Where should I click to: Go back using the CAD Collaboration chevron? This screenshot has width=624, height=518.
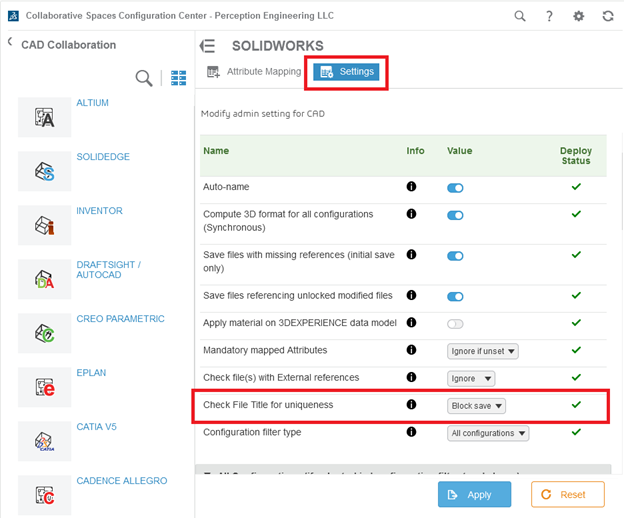tap(10, 41)
